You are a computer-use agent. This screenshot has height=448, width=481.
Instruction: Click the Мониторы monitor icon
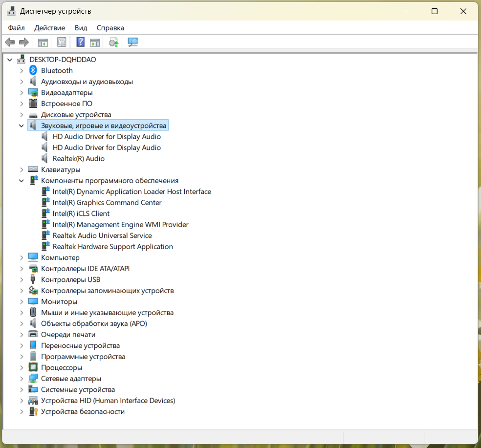click(x=33, y=301)
